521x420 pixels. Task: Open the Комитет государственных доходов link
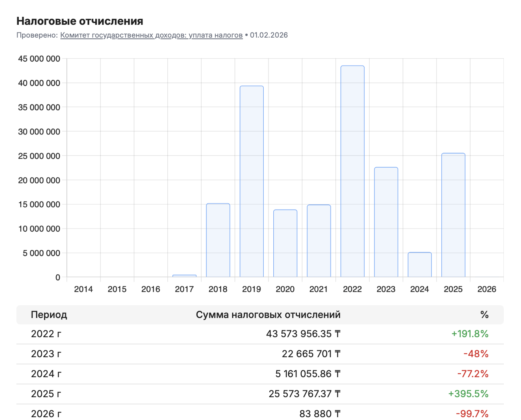pos(151,35)
